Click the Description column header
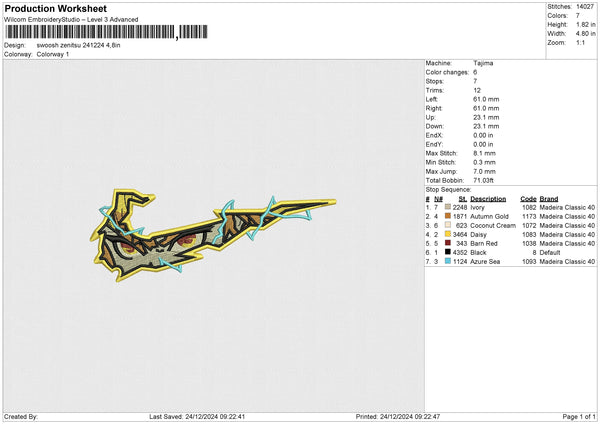Image resolution: width=600 pixels, height=424 pixels. click(488, 199)
